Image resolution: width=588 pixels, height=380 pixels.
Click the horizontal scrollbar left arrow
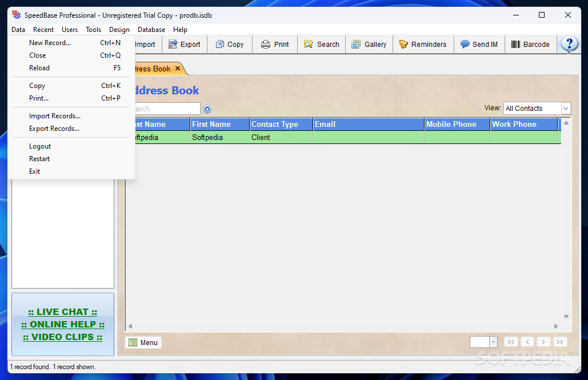click(130, 326)
